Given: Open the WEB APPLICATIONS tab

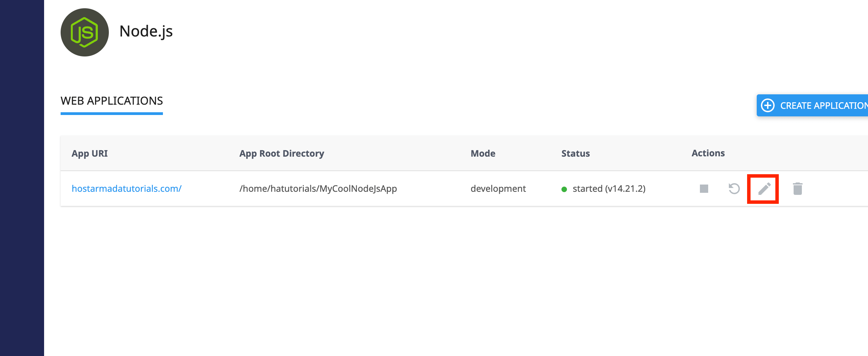Looking at the screenshot, I should tap(112, 101).
